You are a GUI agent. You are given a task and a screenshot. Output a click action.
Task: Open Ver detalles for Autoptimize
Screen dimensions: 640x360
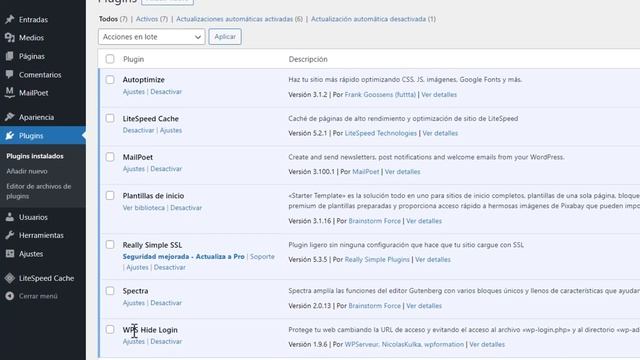439,94
